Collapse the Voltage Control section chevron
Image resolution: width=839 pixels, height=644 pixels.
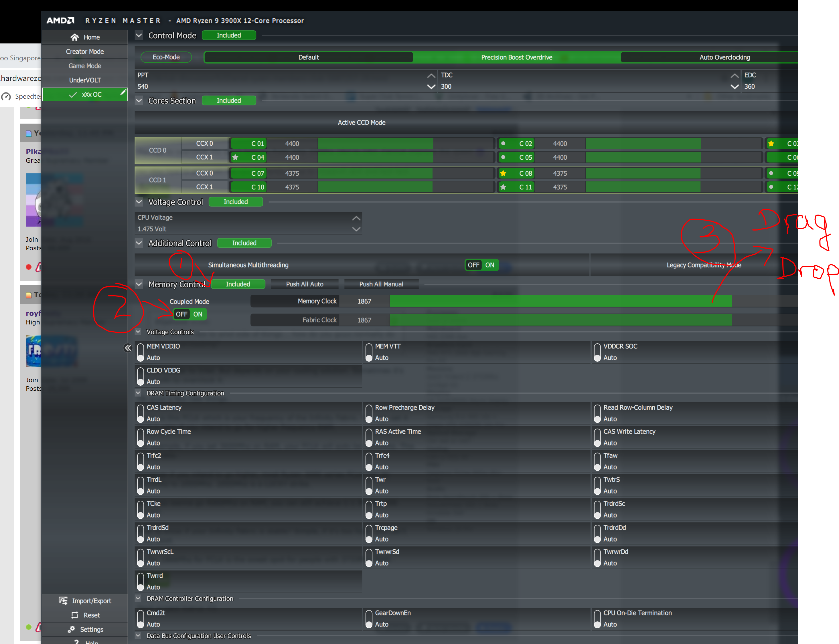pos(139,202)
